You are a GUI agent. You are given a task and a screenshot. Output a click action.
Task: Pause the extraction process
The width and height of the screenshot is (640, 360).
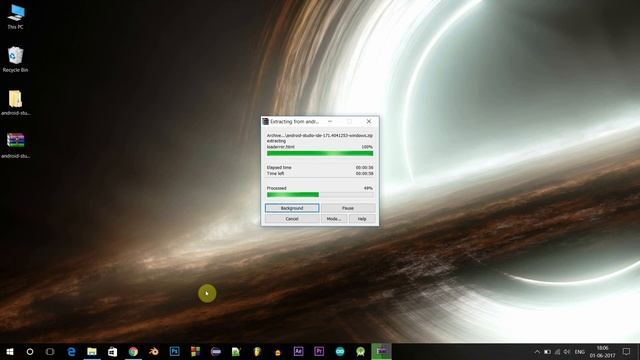point(348,208)
